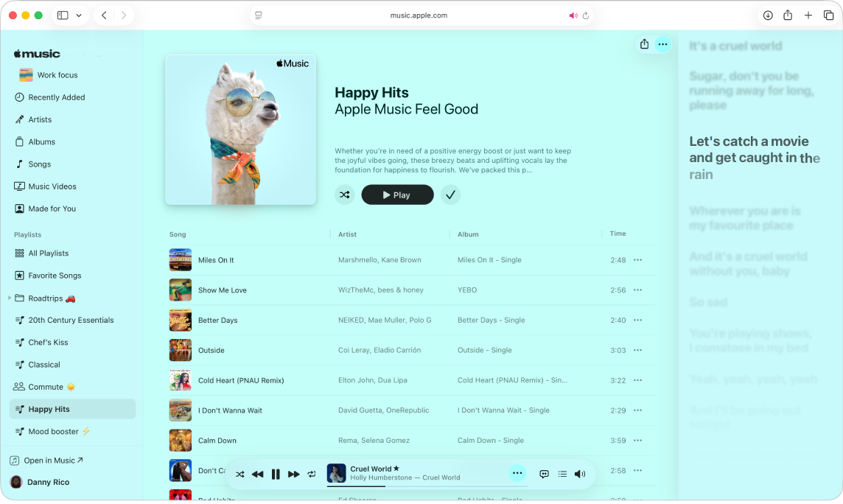Screen dimensions: 843x504
Task: Click artist Marshmello, Kane Brown
Action: [x=379, y=260]
